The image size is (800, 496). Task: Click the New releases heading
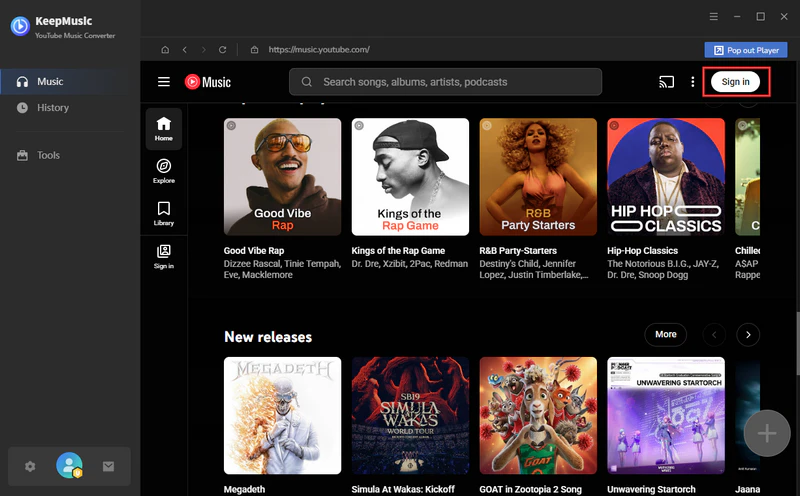(268, 337)
